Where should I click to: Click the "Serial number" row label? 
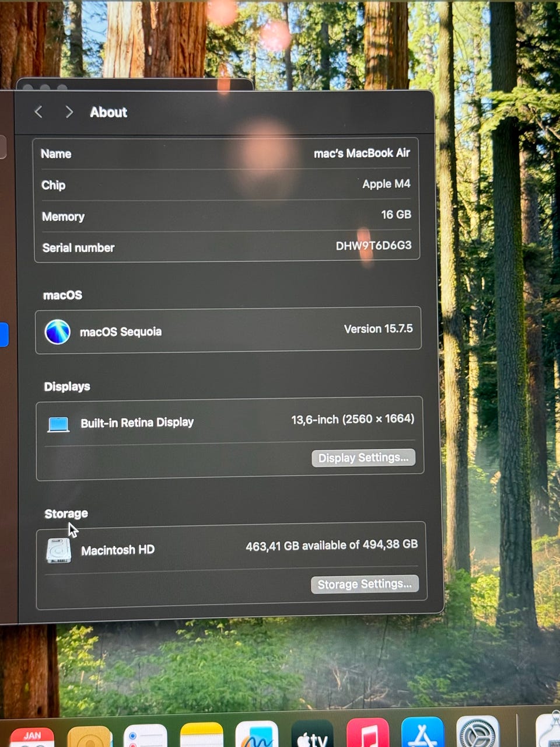(x=78, y=247)
